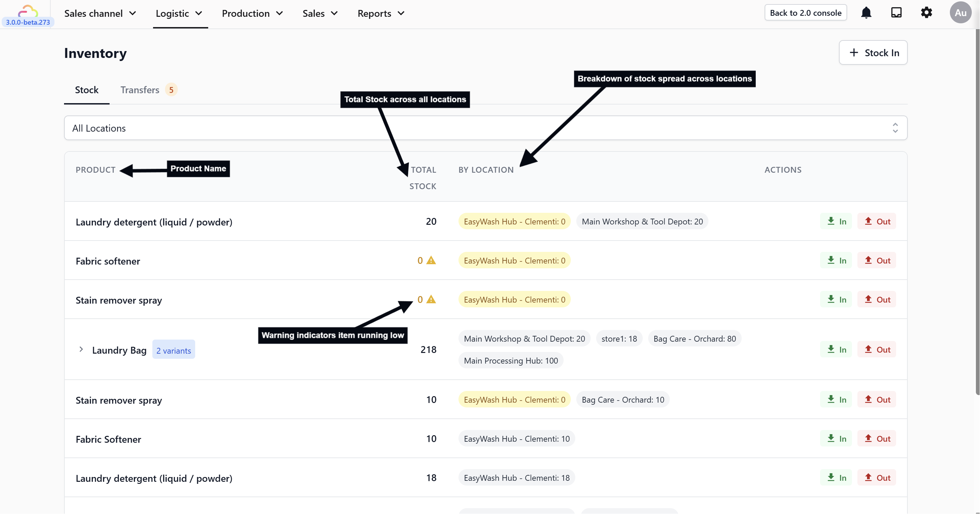Screen dimensions: 980x514
Task: Open the tablet/device view icon
Action: (896, 13)
